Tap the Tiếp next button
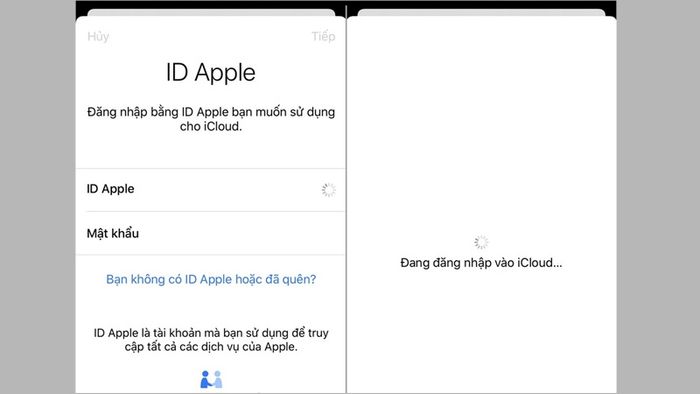 pos(323,36)
